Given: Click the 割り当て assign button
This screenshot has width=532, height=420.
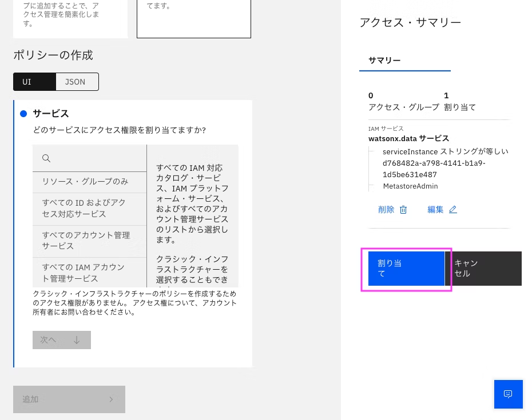Looking at the screenshot, I should coord(407,269).
